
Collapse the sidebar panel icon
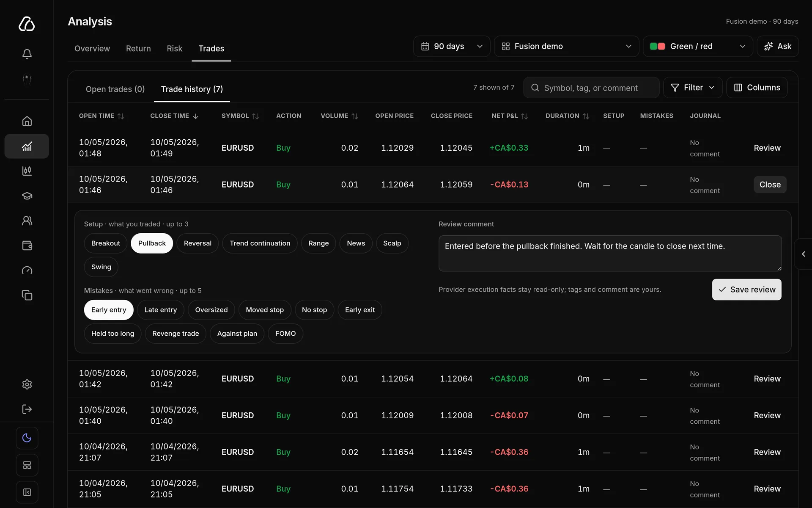tap(27, 492)
